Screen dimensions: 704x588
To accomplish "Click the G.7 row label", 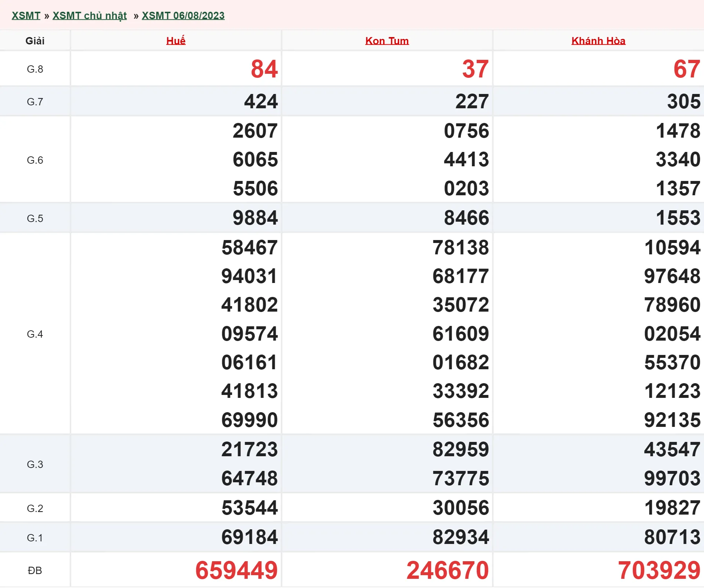I will tap(35, 102).
